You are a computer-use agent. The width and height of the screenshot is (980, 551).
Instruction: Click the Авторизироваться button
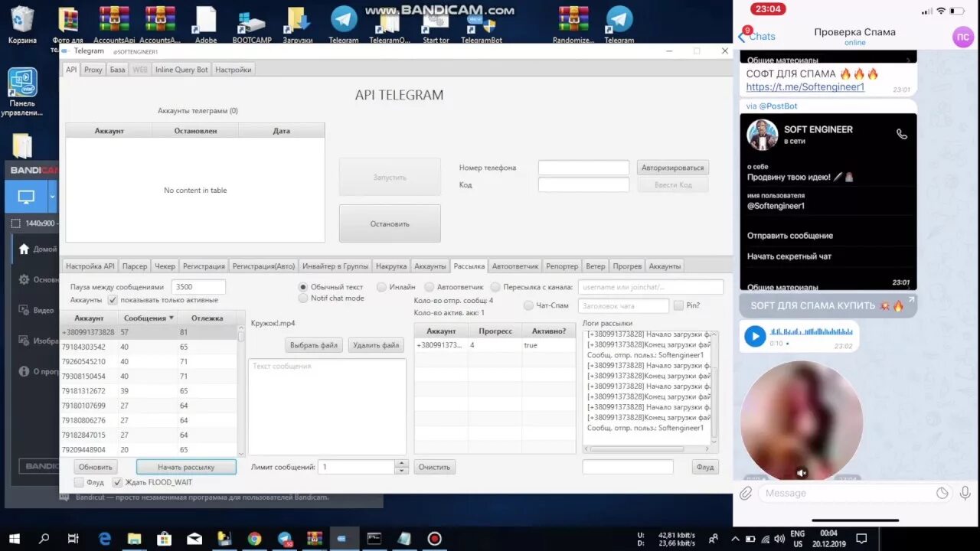click(x=672, y=168)
